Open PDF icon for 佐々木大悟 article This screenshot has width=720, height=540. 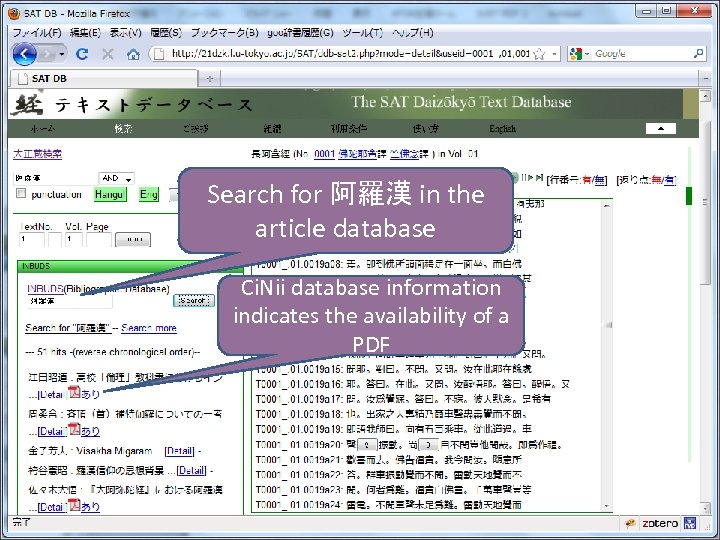point(74,505)
